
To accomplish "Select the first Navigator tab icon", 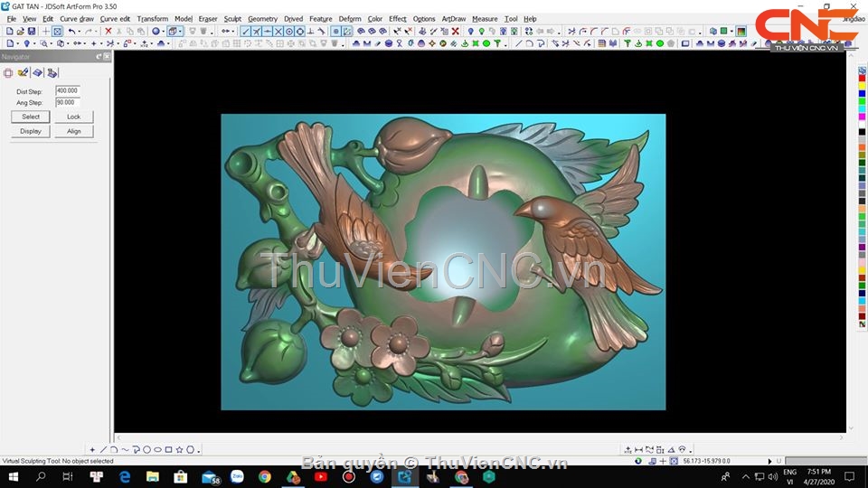I will click(x=8, y=72).
